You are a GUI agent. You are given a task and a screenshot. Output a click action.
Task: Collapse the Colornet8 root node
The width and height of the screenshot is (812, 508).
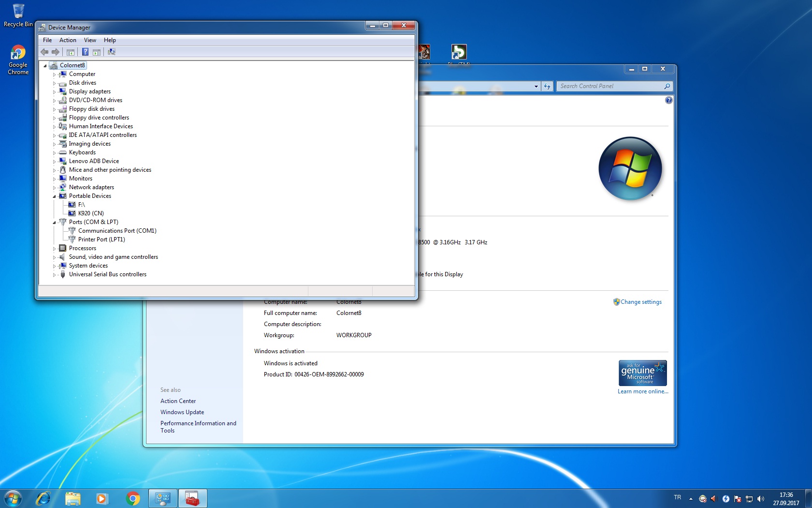click(45, 66)
